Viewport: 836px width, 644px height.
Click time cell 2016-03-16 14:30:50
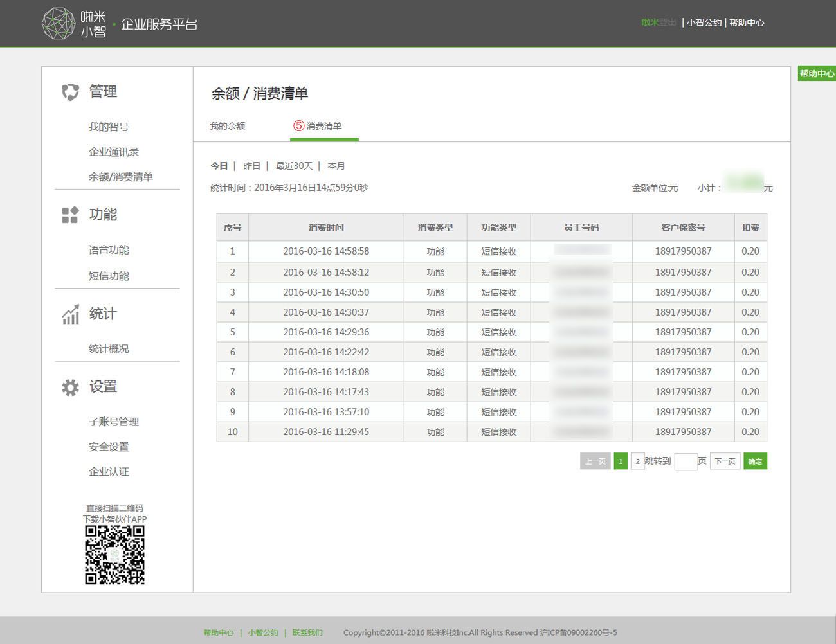tap(326, 292)
